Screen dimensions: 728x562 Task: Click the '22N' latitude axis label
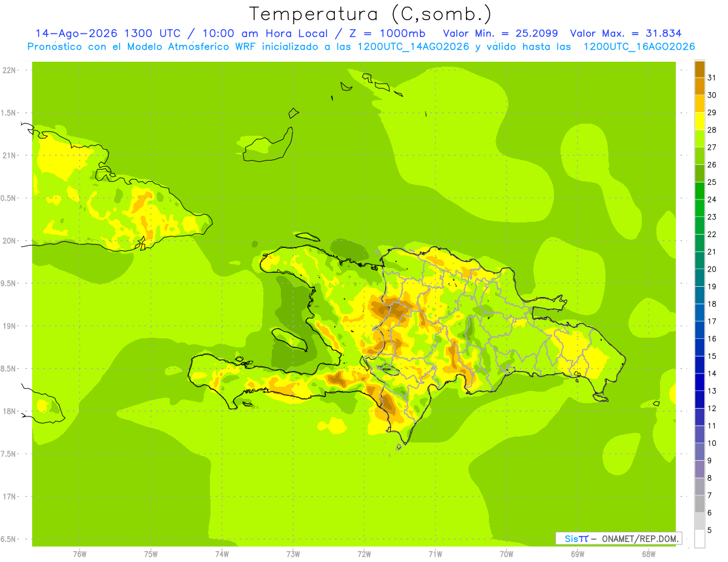(x=10, y=70)
